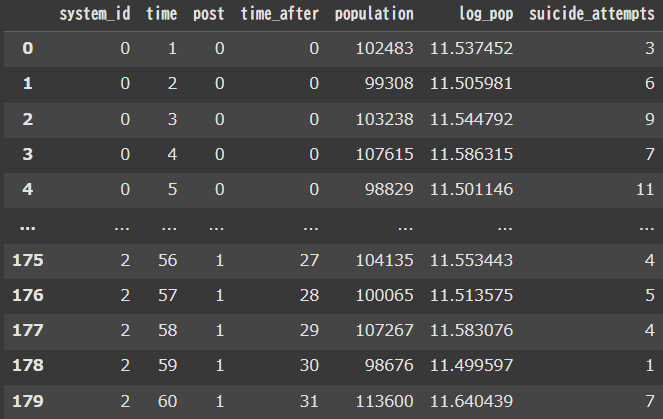Select time_after value 27
663x419 pixels.
[308, 261]
